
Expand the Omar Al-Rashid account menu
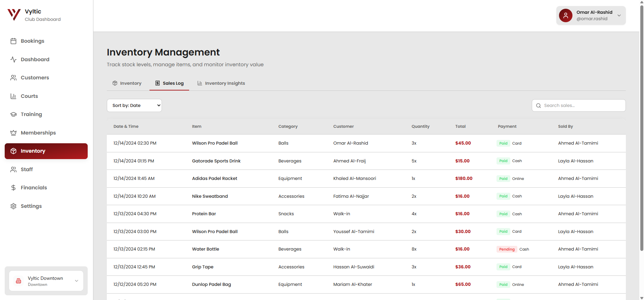point(619,15)
